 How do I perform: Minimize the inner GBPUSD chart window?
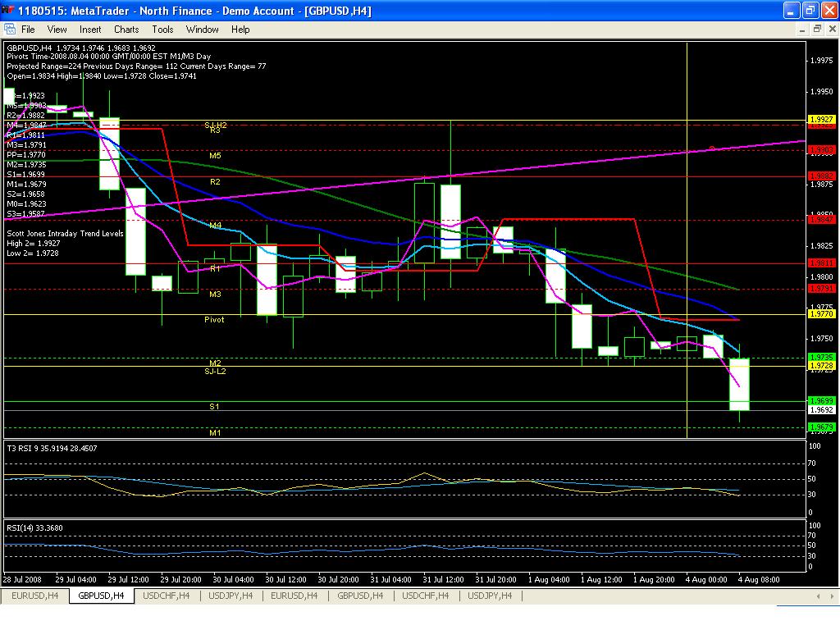803,29
